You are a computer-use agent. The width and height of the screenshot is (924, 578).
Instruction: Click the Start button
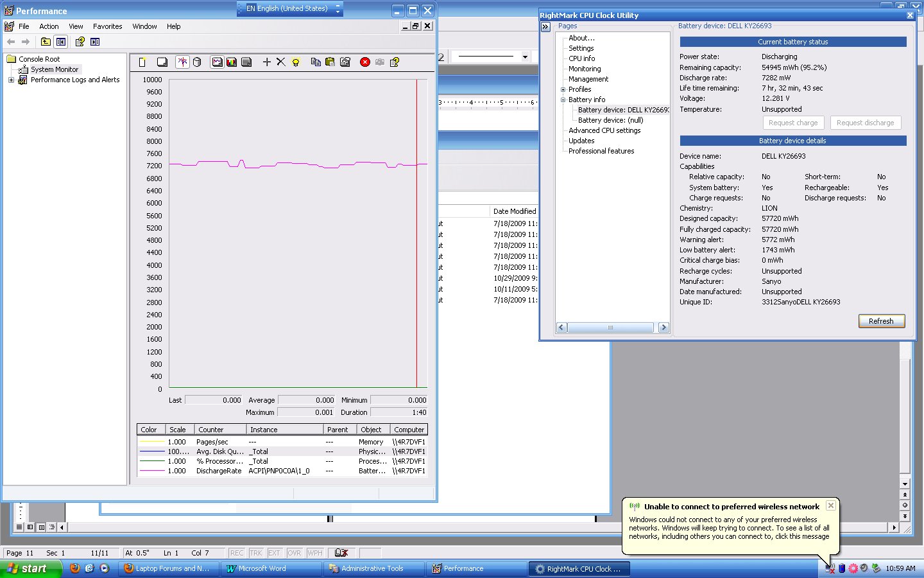(x=31, y=568)
